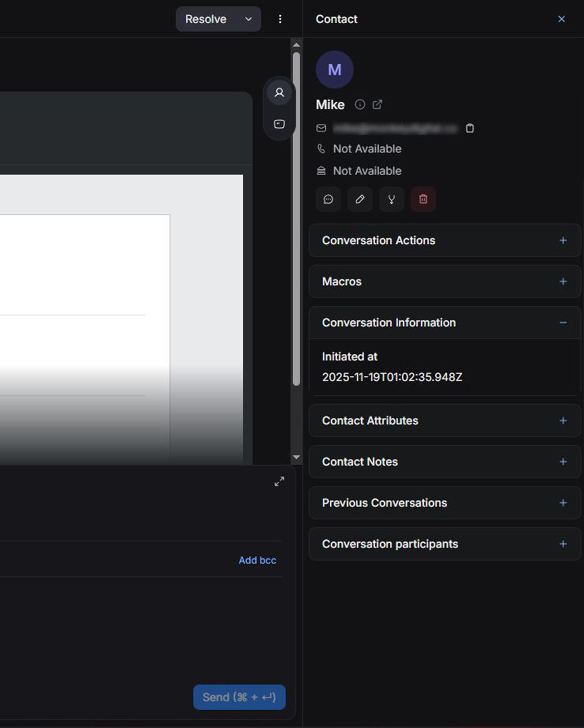This screenshot has height=728, width=584.
Task: Select the contact person icon in sidebar
Action: coord(279,93)
